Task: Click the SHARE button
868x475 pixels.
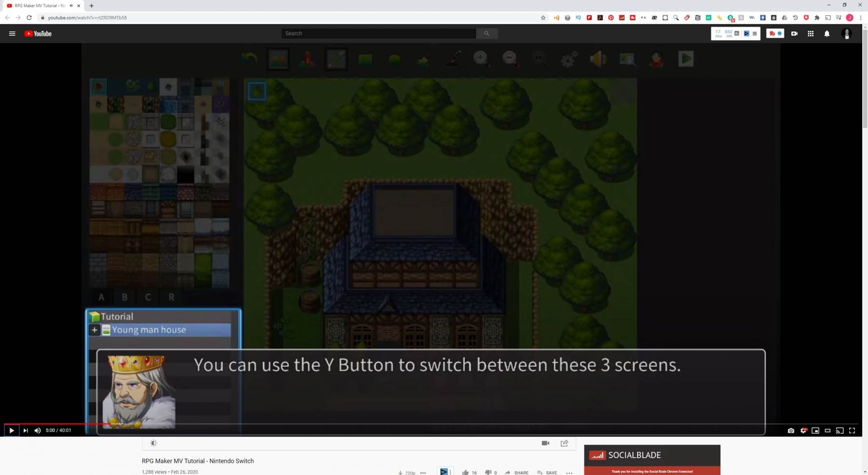Action: pos(516,473)
